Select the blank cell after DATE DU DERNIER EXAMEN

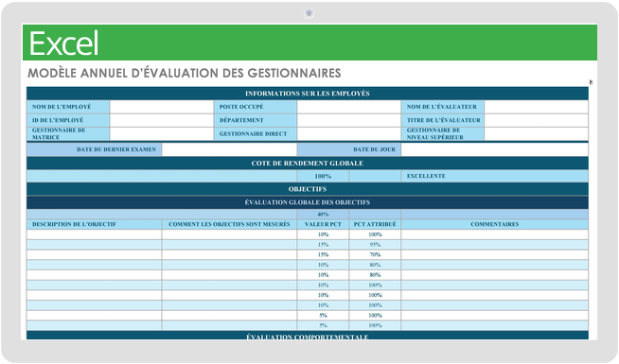(x=229, y=149)
